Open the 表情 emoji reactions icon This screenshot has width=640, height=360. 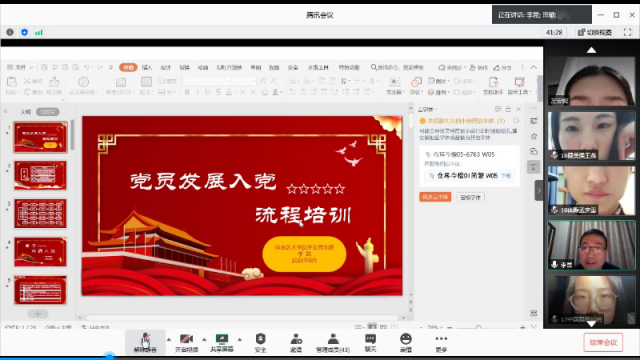[x=406, y=342]
